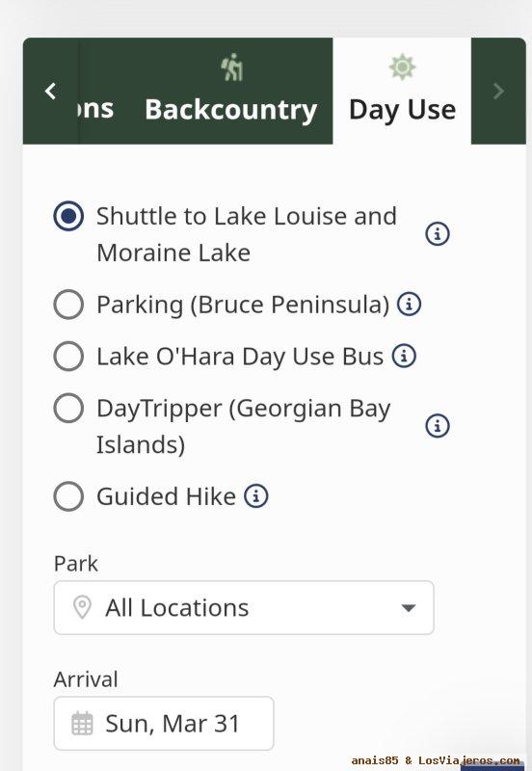Open the Park All Locations dropdown
532x771 pixels.
pyautogui.click(x=244, y=608)
